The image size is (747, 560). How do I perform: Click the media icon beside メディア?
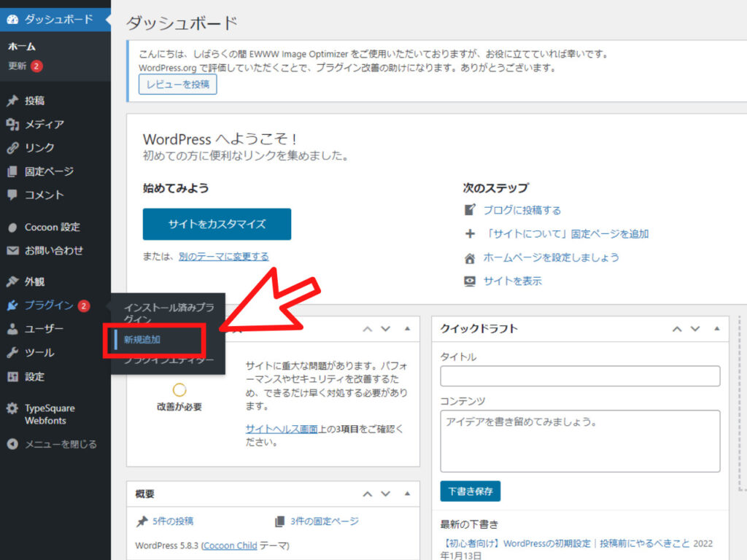click(x=12, y=124)
